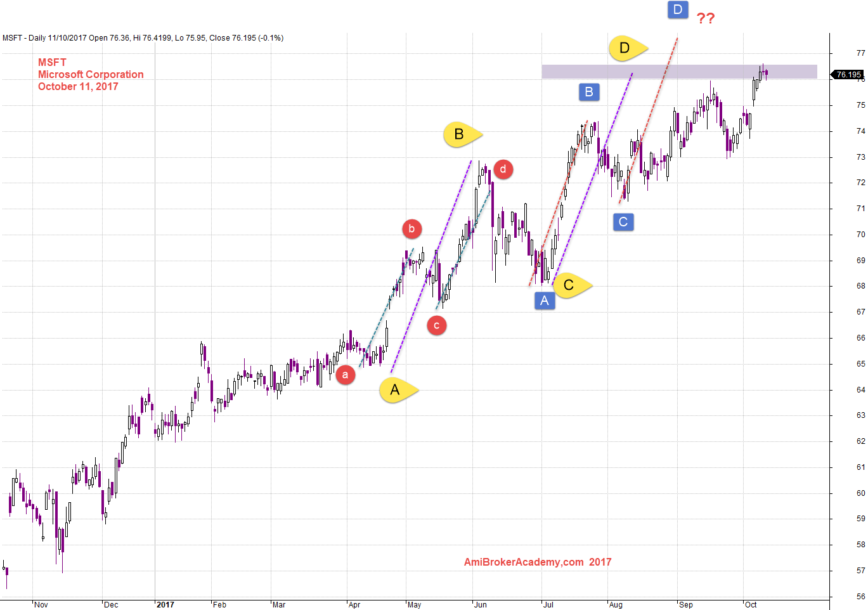The height and width of the screenshot is (610, 868).
Task: Select the yellow callout labeled B
Action: pyautogui.click(x=462, y=134)
